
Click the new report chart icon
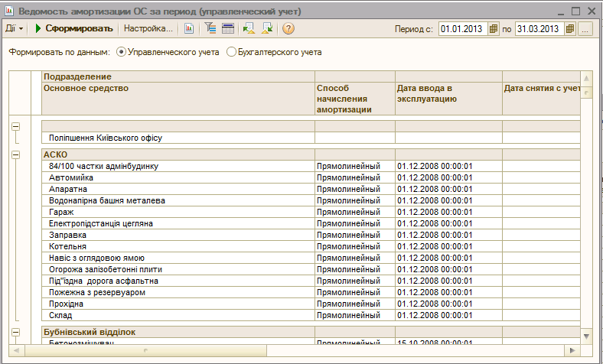[x=189, y=28]
